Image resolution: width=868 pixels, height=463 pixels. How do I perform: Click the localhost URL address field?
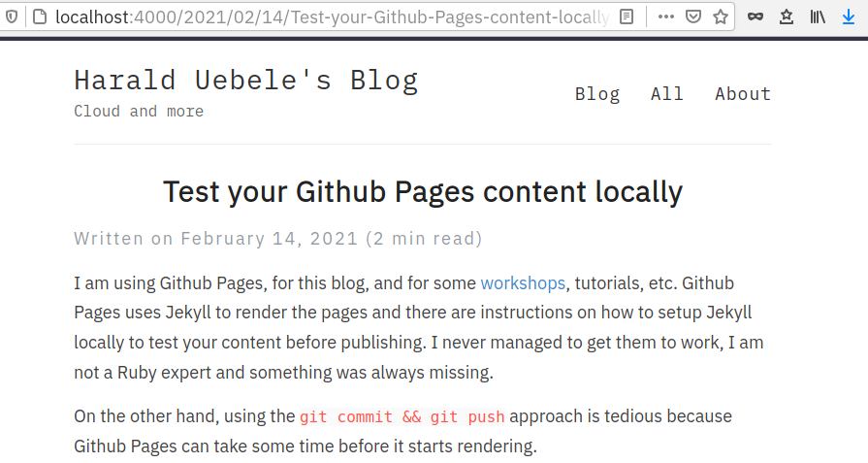click(332, 17)
